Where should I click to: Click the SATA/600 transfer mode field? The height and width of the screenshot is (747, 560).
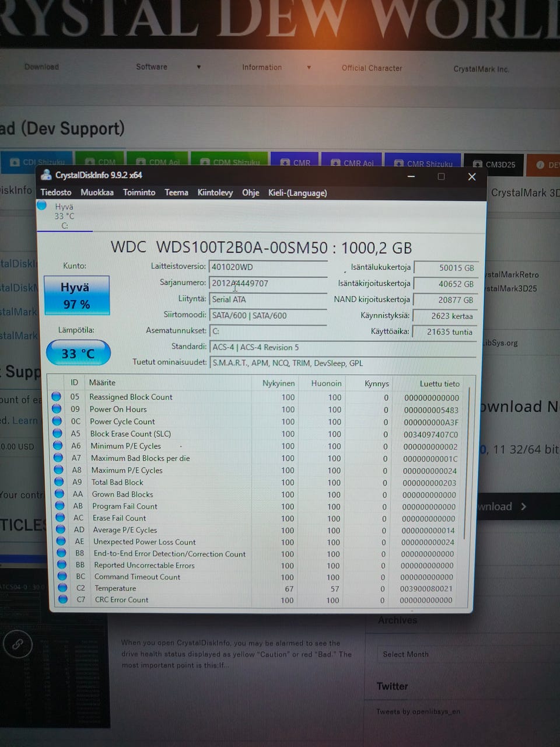click(268, 315)
